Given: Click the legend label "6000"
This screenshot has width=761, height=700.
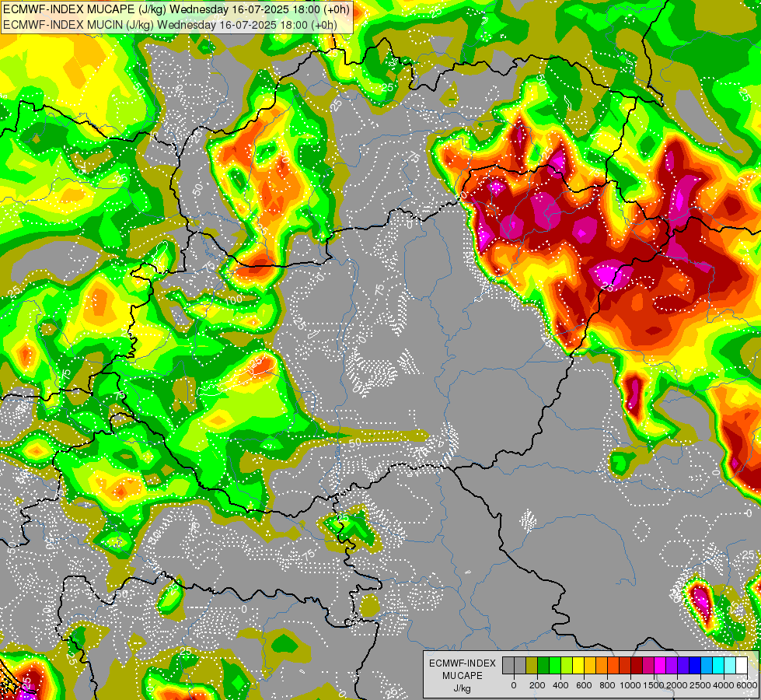Looking at the screenshot, I should pos(747,685).
